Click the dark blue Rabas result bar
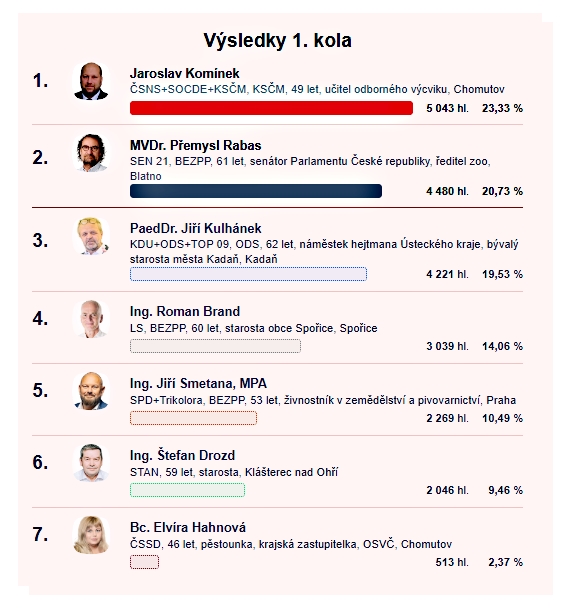 tap(256, 191)
